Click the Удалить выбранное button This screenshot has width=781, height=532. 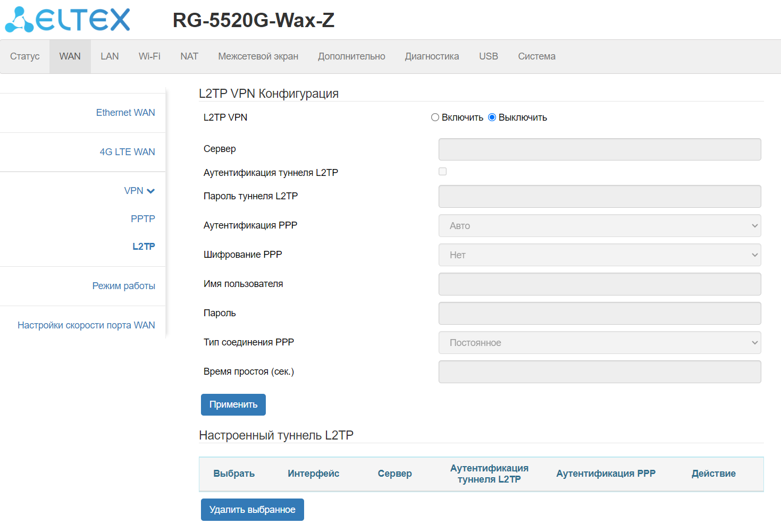(252, 510)
